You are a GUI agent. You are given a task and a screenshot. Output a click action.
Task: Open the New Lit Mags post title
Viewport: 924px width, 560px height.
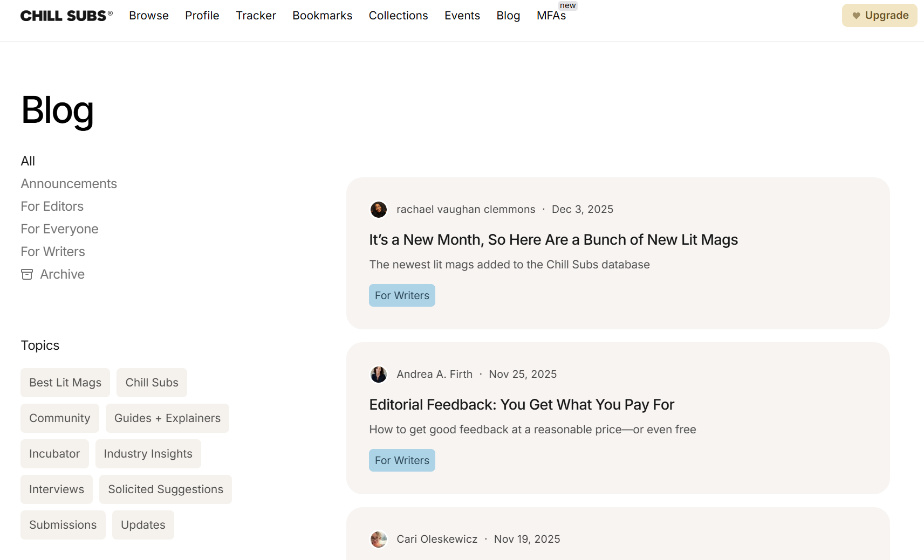pos(553,240)
